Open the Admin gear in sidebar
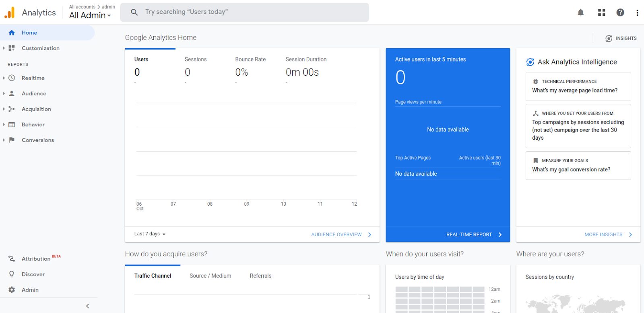Screen dimensions: 644x313 12,290
